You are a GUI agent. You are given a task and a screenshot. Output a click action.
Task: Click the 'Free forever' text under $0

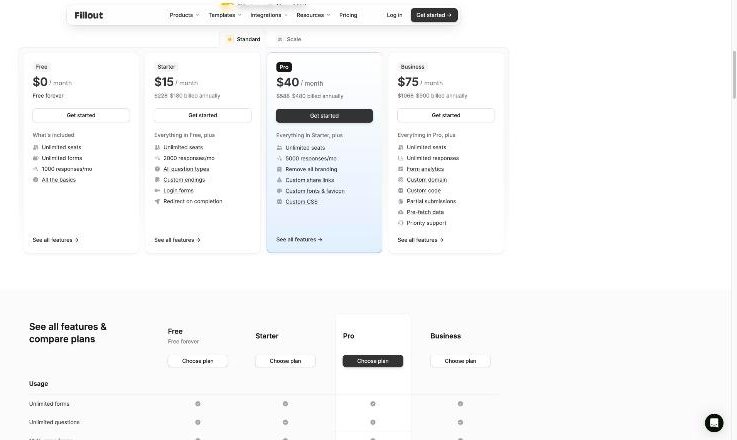[48, 95]
